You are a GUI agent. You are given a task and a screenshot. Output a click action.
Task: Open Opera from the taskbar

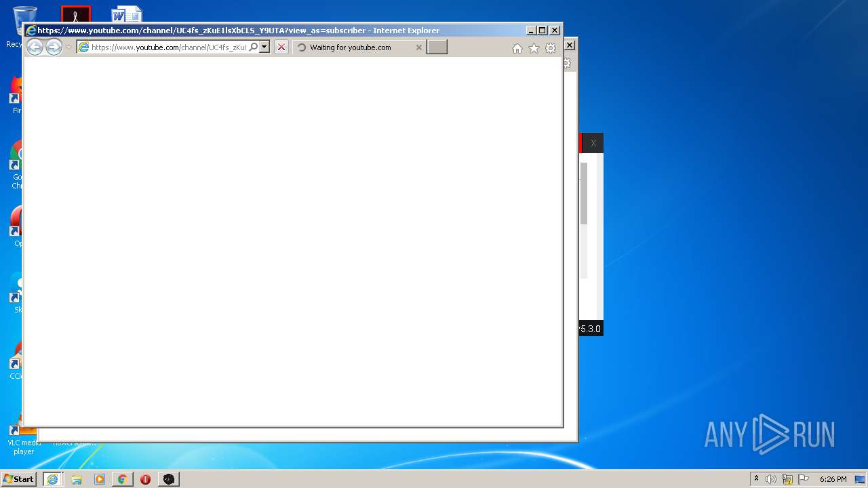[x=145, y=479]
